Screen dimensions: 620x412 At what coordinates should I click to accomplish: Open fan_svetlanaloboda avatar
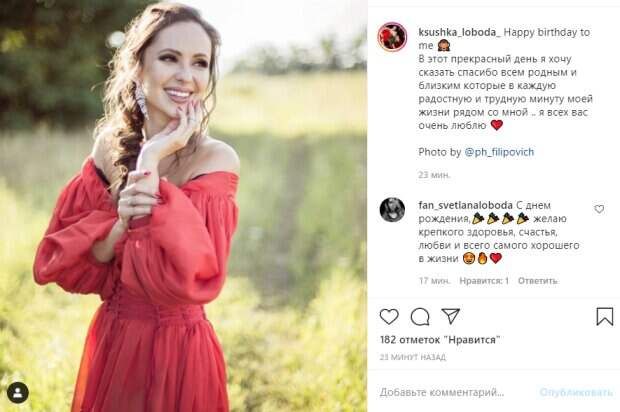(392, 210)
